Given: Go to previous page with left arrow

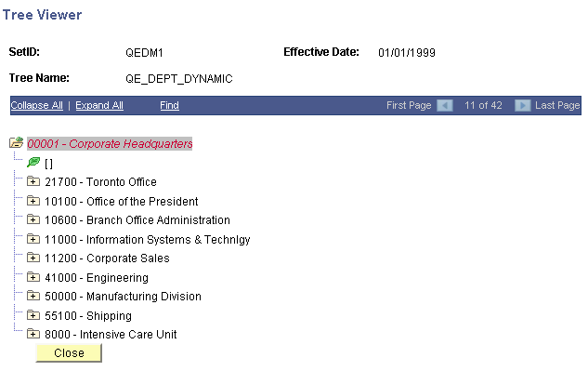Looking at the screenshot, I should (x=445, y=105).
